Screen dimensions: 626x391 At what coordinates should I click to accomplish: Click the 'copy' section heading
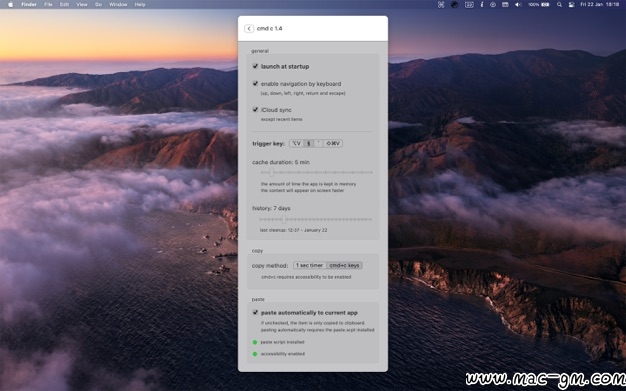(257, 251)
